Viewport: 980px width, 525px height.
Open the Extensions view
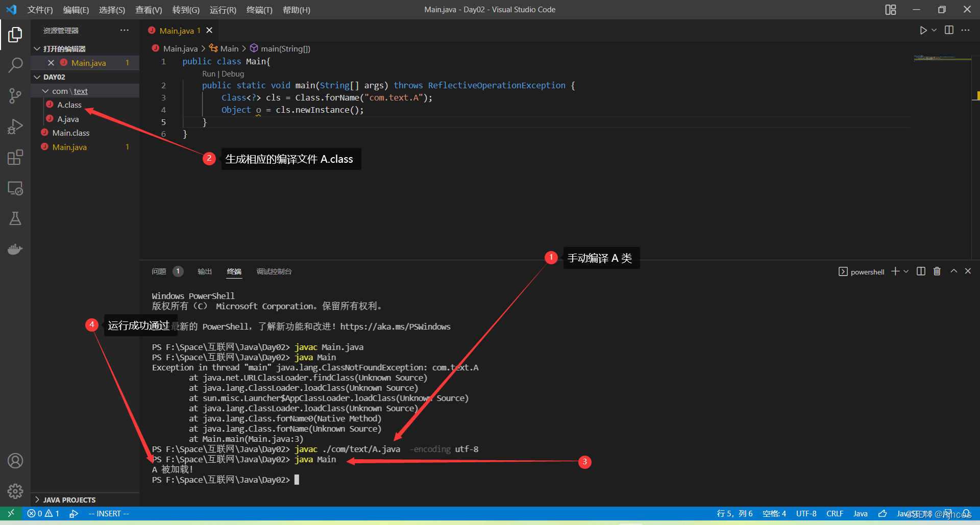15,157
